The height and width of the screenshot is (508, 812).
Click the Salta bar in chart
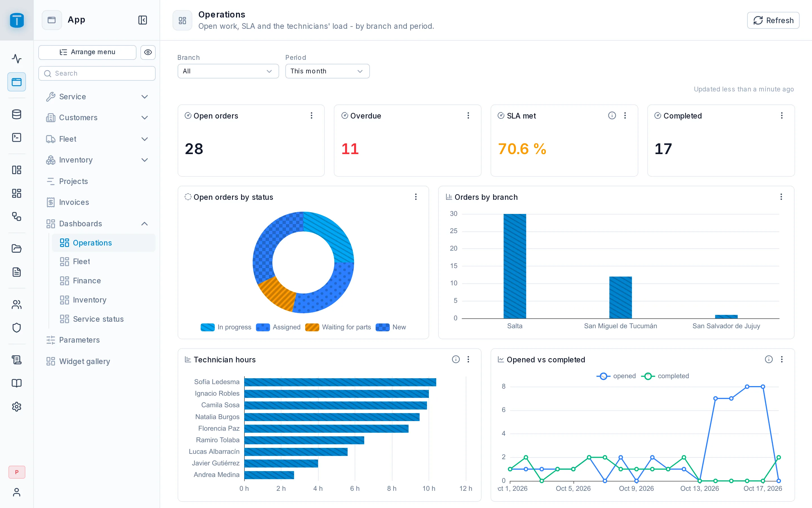(515, 266)
